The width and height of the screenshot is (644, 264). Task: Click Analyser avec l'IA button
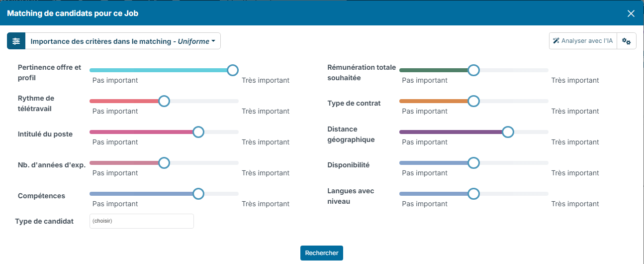pos(583,41)
